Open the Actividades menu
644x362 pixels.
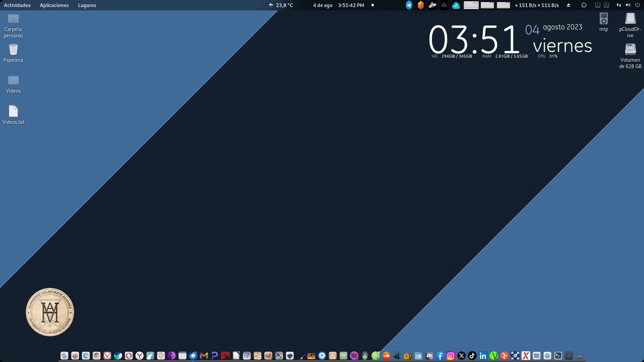(x=17, y=5)
